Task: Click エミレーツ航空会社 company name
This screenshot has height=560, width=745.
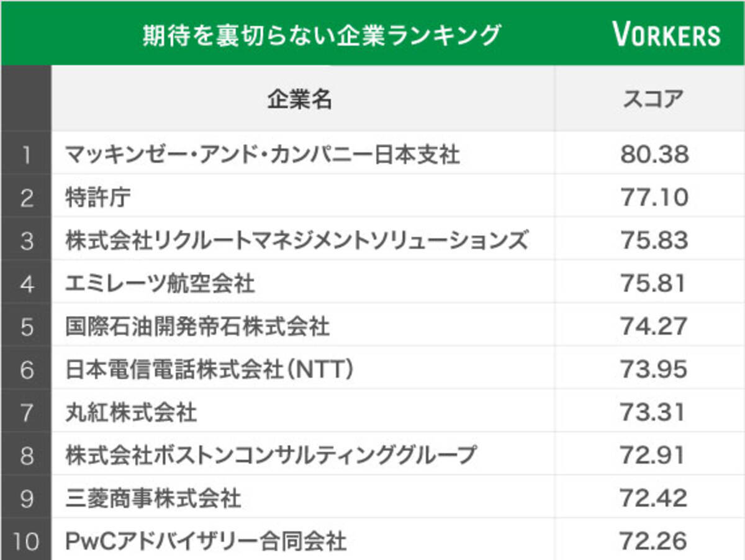Action: 160,284
